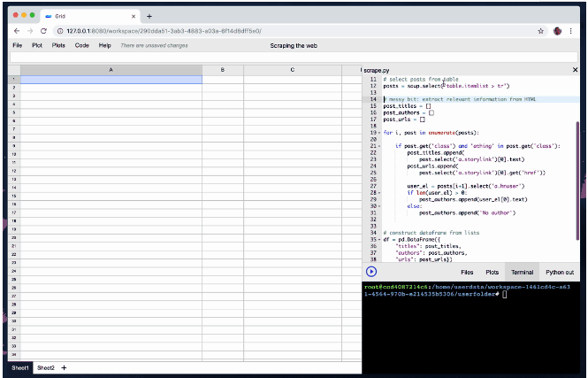Open the File menu
The image size is (588, 378).
tap(18, 45)
